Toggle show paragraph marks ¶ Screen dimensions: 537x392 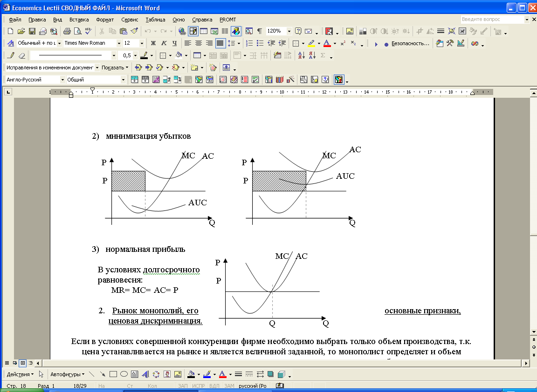click(x=260, y=32)
